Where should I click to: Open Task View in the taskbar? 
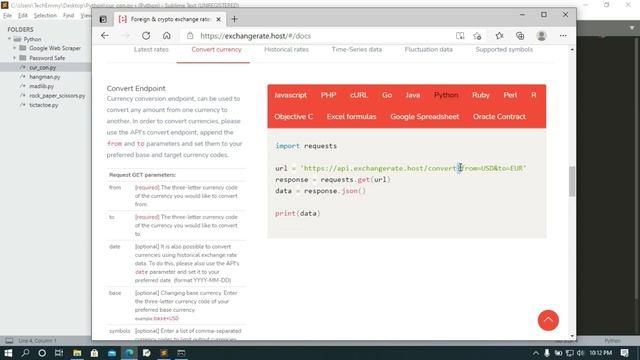click(x=59, y=353)
